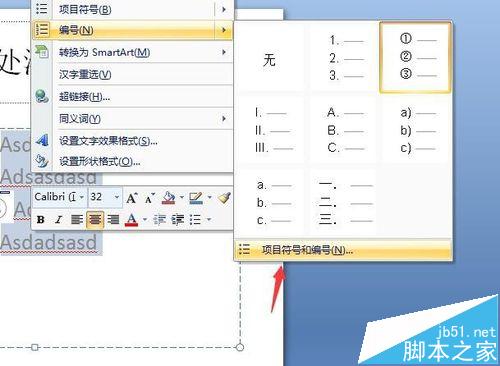The height and width of the screenshot is (366, 500).
Task: Select the Chinese 一. 二. 三. numbering style
Action: (344, 202)
